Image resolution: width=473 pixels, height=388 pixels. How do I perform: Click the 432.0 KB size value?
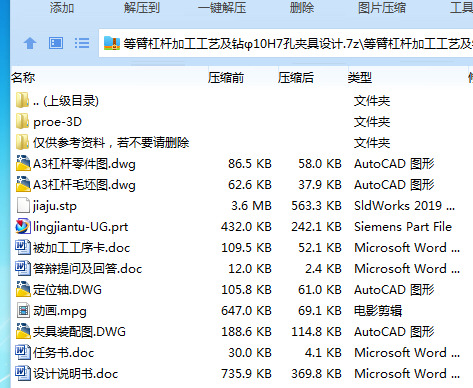click(246, 227)
